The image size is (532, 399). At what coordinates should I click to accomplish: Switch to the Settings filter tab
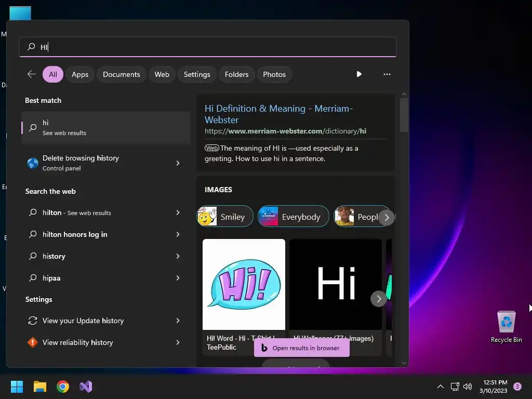[x=197, y=74]
